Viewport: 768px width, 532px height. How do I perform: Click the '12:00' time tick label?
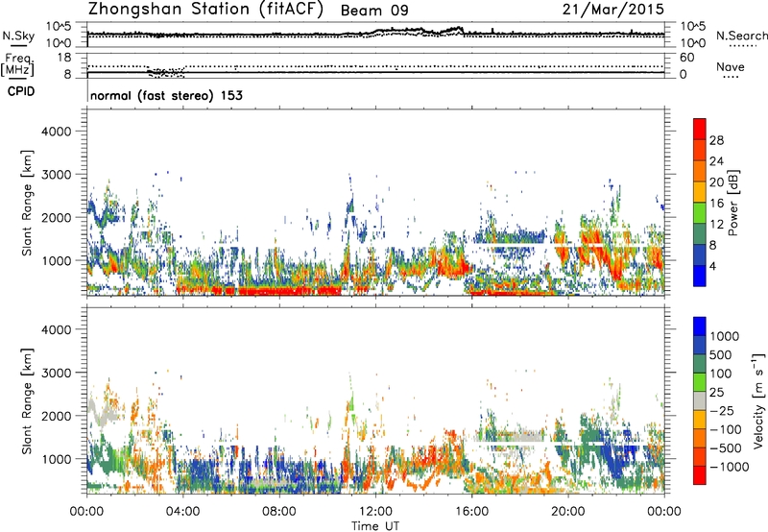click(375, 512)
